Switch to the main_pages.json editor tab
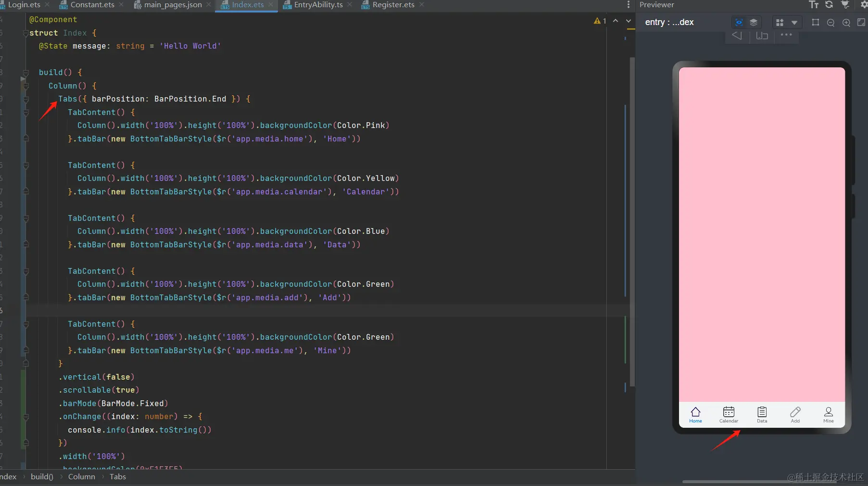Viewport: 868px width, 486px height. [173, 5]
